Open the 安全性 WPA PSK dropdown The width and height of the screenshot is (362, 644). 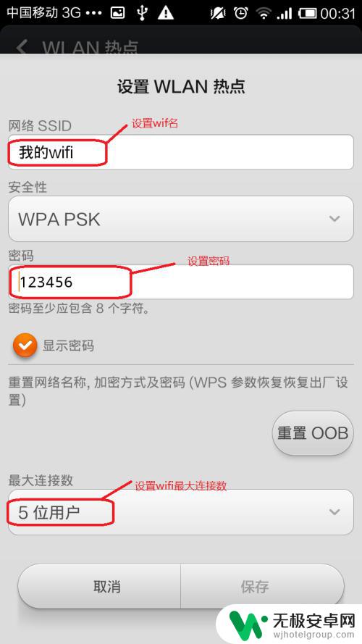point(180,219)
